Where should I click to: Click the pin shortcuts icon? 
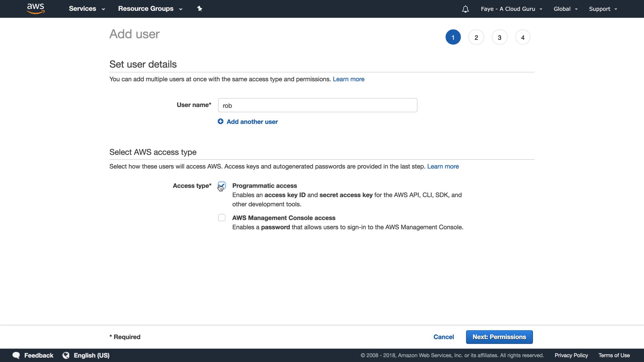pyautogui.click(x=200, y=9)
